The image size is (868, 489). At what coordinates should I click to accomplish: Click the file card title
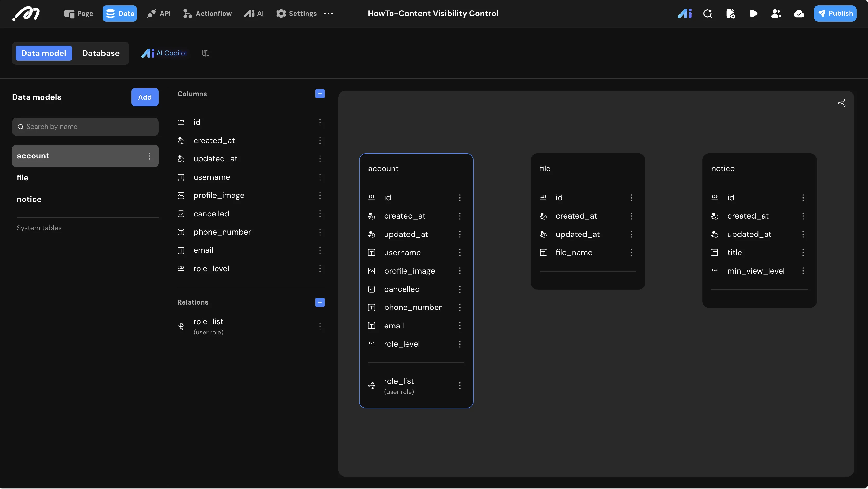(x=545, y=169)
